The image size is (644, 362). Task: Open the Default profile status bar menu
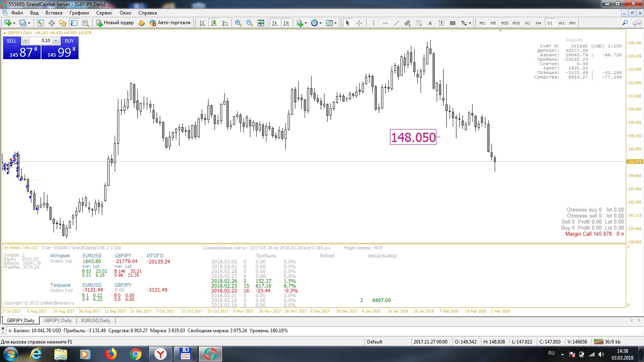374,342
